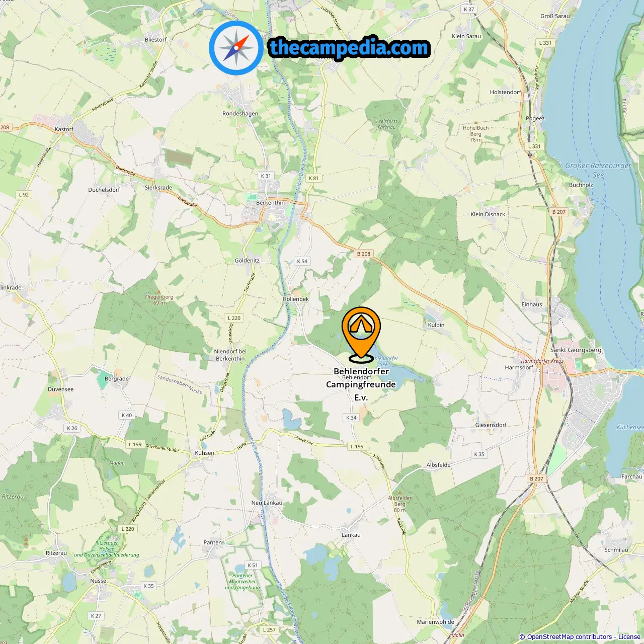644x644 pixels.
Task: Click the Kastorf village label
Action: click(x=64, y=129)
